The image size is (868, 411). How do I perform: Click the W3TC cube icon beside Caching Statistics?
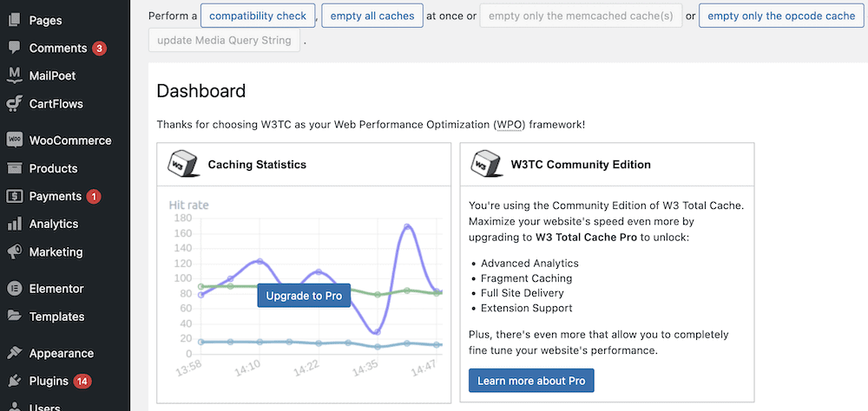pos(183,164)
